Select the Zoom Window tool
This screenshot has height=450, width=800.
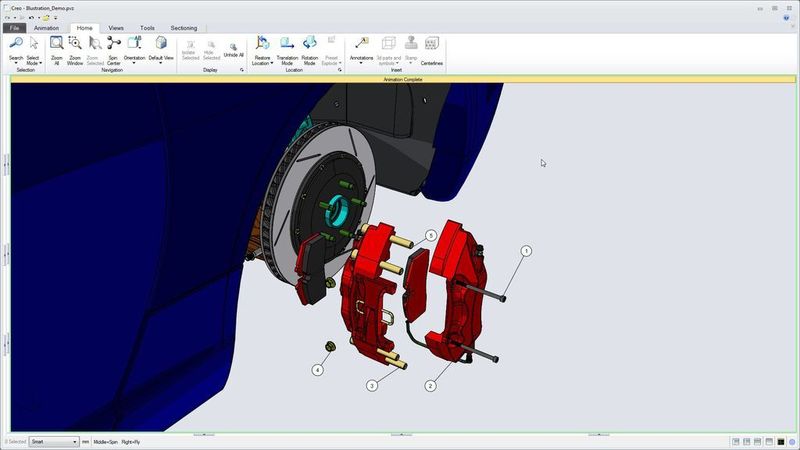click(x=75, y=44)
